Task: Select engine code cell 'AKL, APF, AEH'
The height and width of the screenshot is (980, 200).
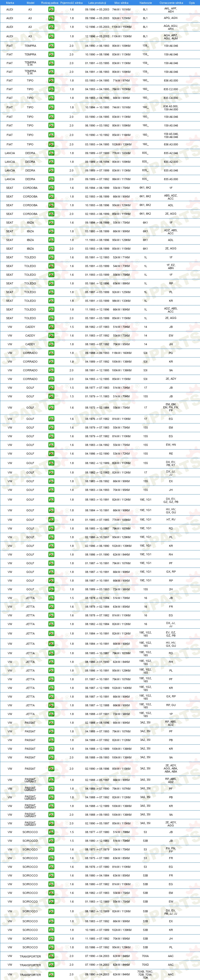Action: coord(171,9)
